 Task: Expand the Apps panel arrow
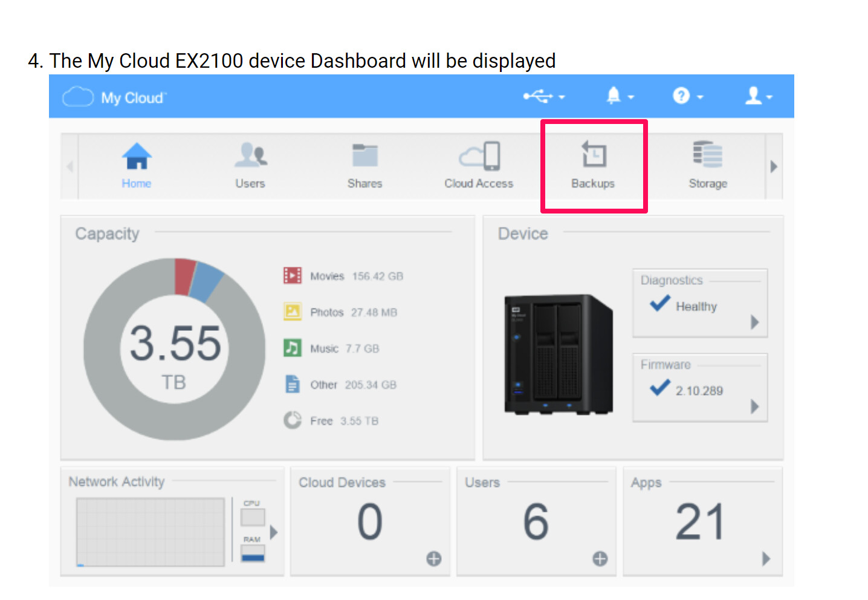tap(766, 559)
